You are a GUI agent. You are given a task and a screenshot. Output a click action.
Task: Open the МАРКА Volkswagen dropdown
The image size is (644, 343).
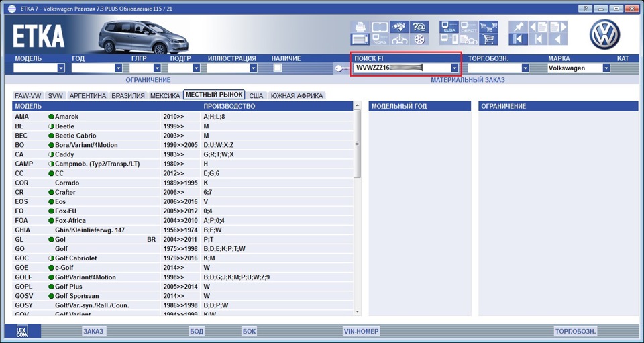tap(606, 68)
